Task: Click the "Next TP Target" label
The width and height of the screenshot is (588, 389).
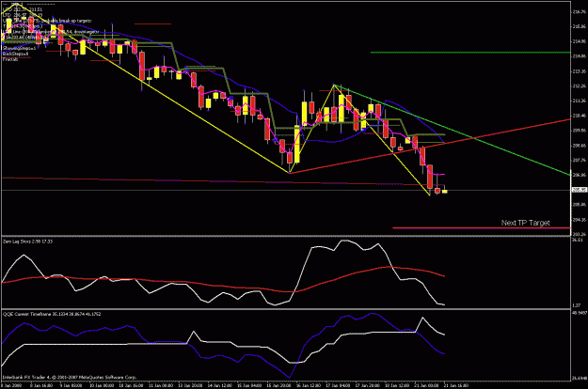Action: tap(525, 223)
